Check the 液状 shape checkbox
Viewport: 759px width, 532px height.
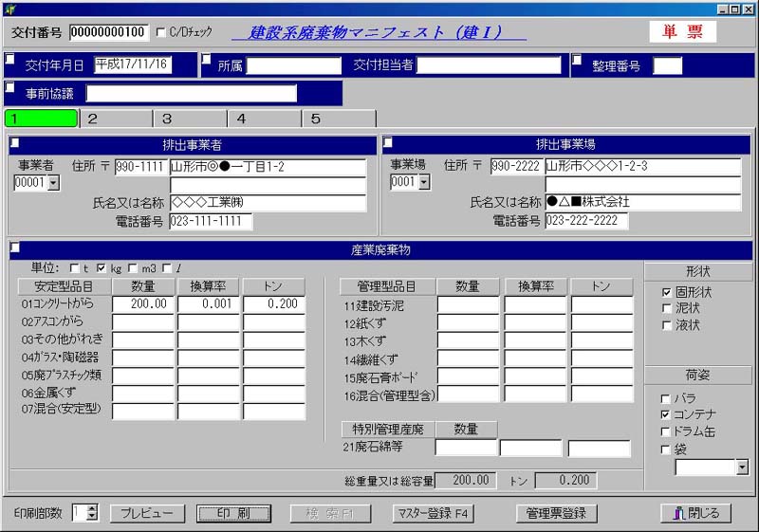click(x=667, y=325)
